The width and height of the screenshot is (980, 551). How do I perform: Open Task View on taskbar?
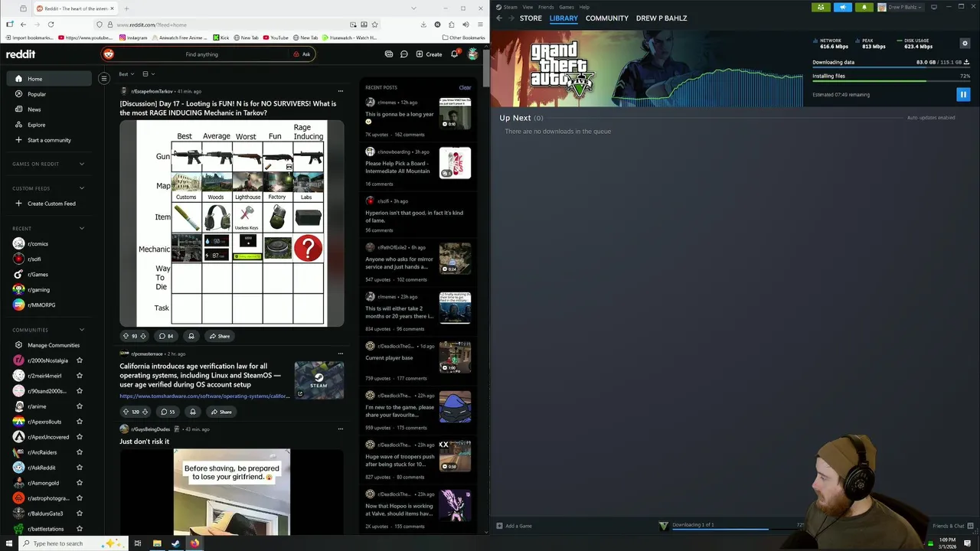point(138,543)
